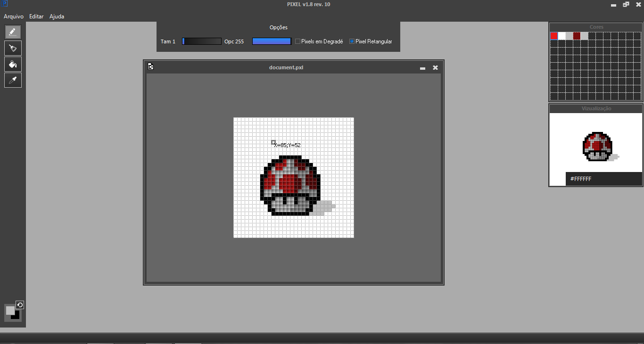Minimize the document.pxl window

point(422,68)
